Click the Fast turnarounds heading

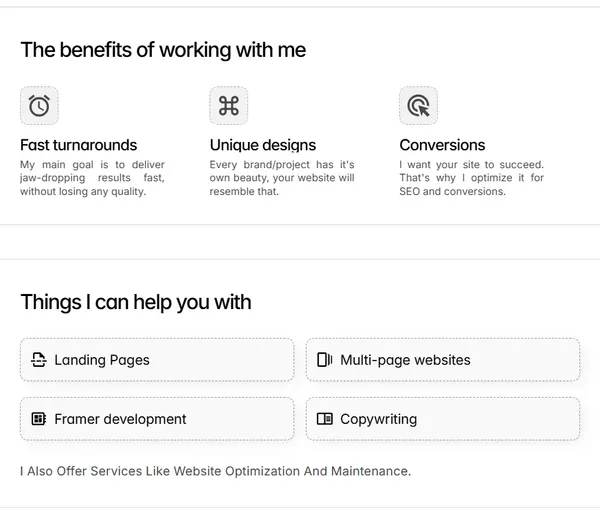[78, 145]
